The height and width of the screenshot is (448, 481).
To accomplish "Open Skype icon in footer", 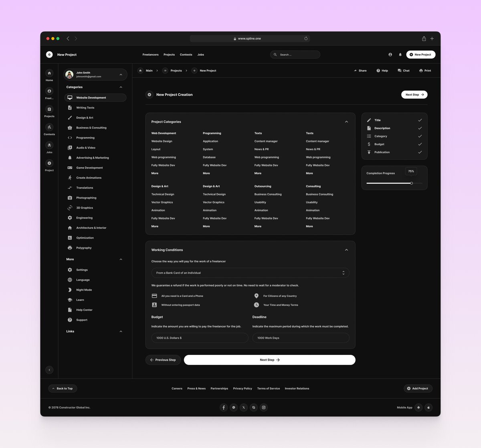I will click(x=254, y=407).
